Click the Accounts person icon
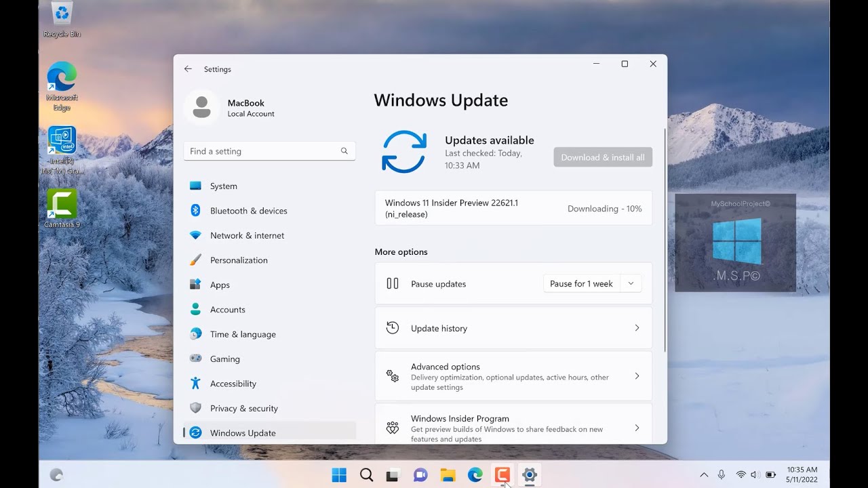This screenshot has width=868, height=488. [x=195, y=309]
